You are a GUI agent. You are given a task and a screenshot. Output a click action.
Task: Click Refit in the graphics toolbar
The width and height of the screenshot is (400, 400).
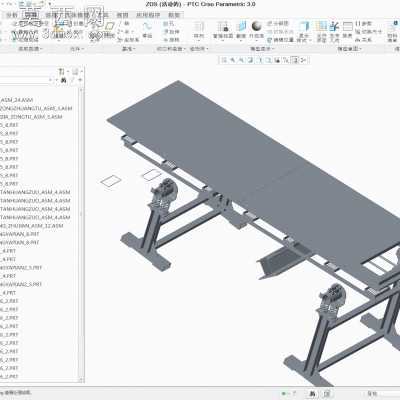click(224, 60)
